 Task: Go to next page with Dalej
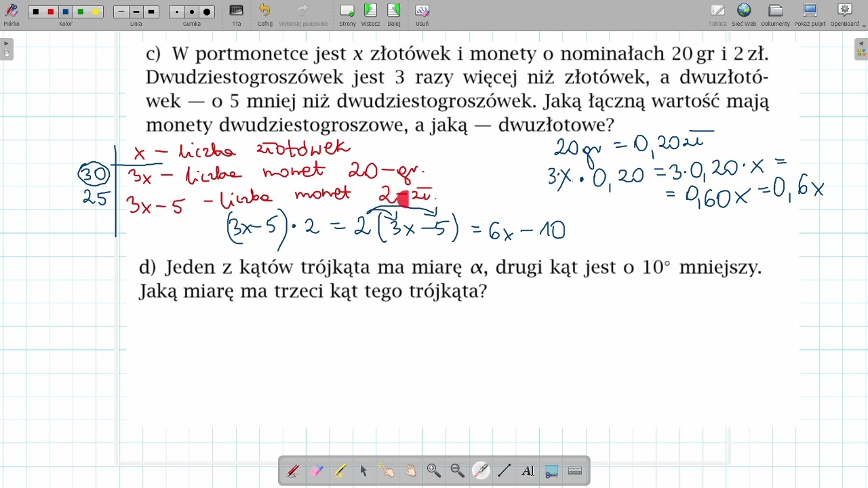(x=394, y=14)
